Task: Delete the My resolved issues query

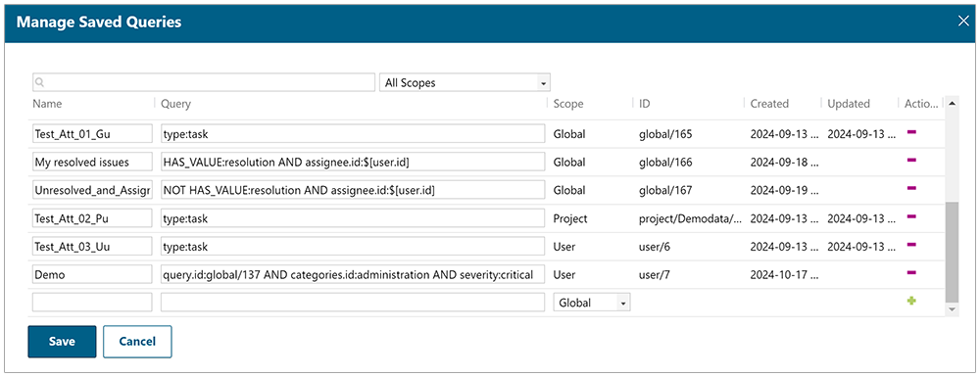Action: pyautogui.click(x=911, y=161)
